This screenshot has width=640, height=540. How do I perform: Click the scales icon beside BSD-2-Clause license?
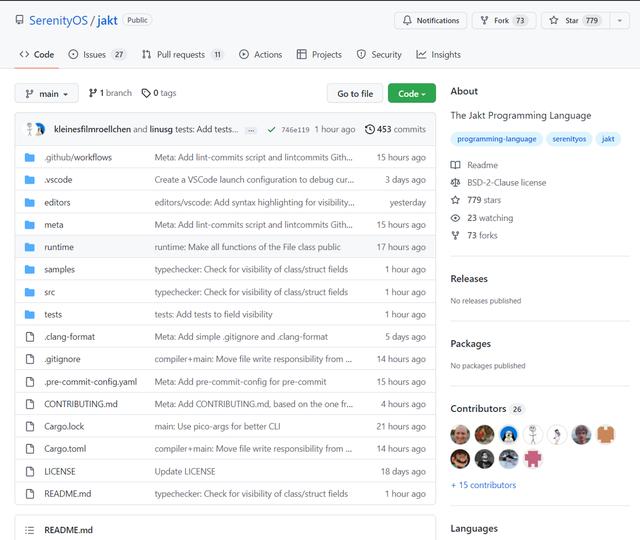coord(455,182)
